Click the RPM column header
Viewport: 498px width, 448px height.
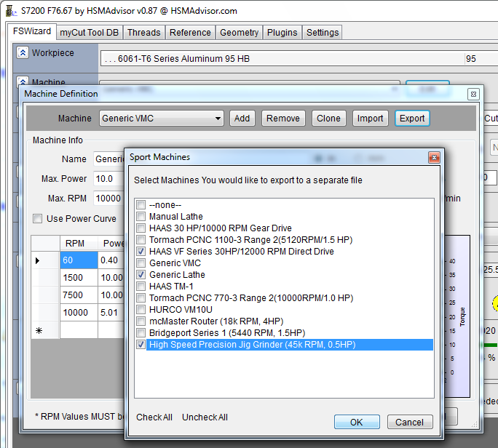79,244
